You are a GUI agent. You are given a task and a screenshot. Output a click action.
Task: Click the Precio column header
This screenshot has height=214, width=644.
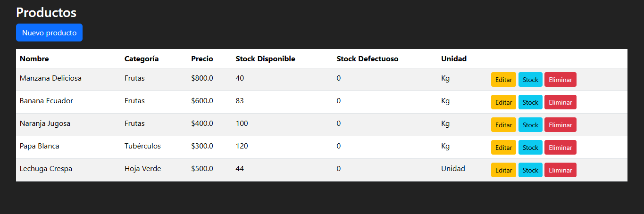click(x=202, y=59)
